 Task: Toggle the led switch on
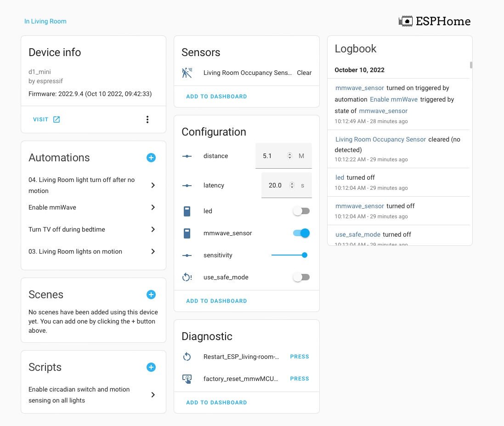click(301, 211)
